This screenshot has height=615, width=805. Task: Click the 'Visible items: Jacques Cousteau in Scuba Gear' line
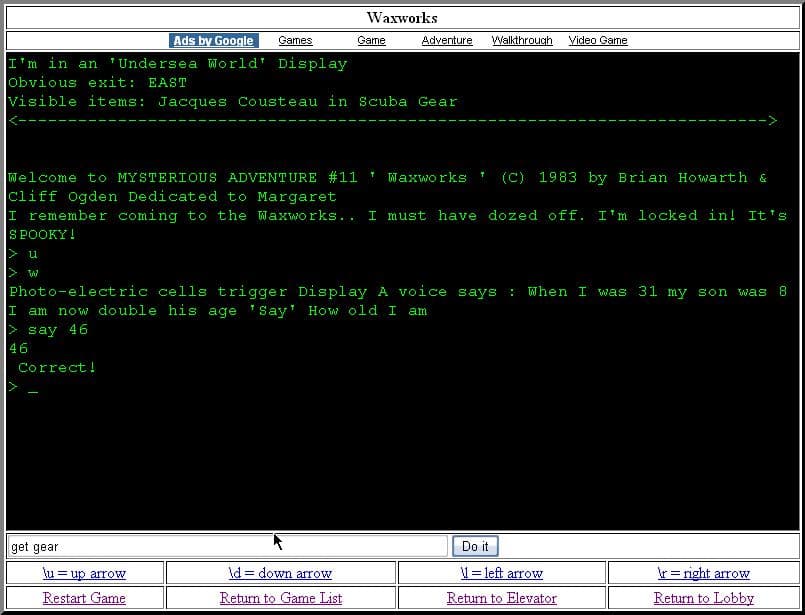tap(233, 102)
